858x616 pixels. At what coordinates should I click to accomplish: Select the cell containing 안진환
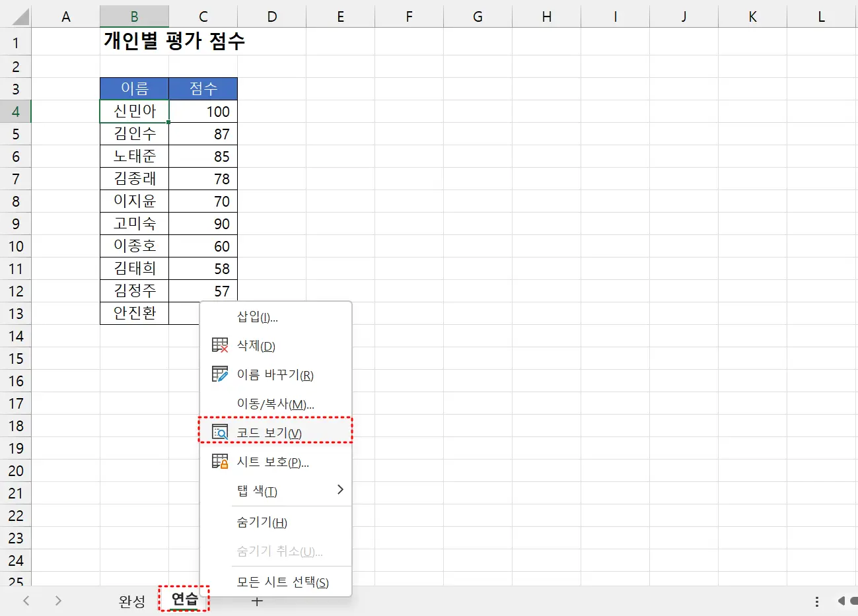pos(135,314)
